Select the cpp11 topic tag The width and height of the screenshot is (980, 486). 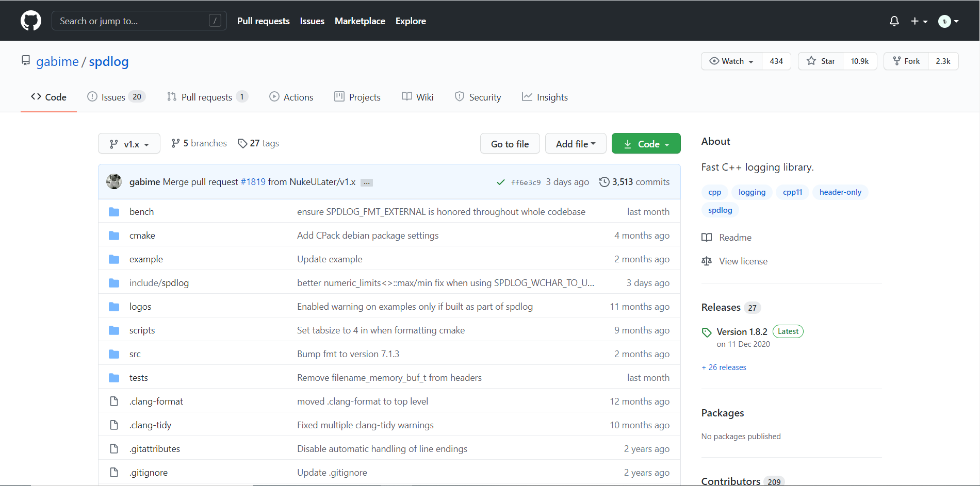[x=792, y=192]
